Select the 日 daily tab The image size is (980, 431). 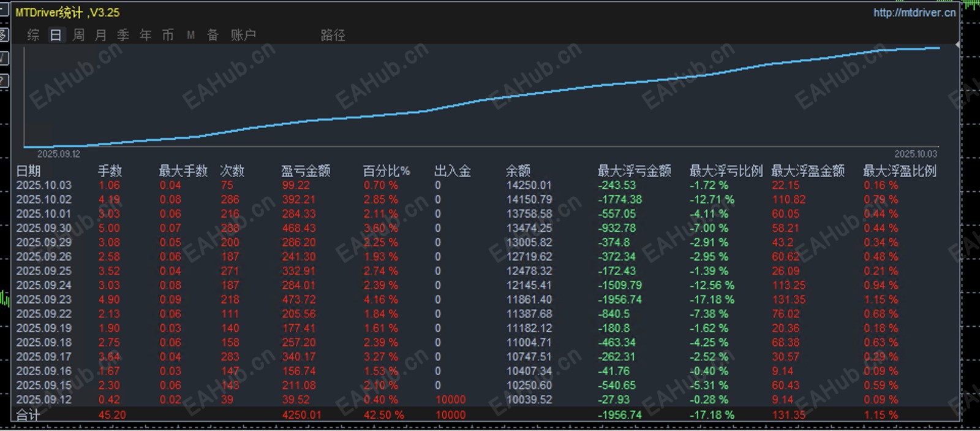(56, 35)
